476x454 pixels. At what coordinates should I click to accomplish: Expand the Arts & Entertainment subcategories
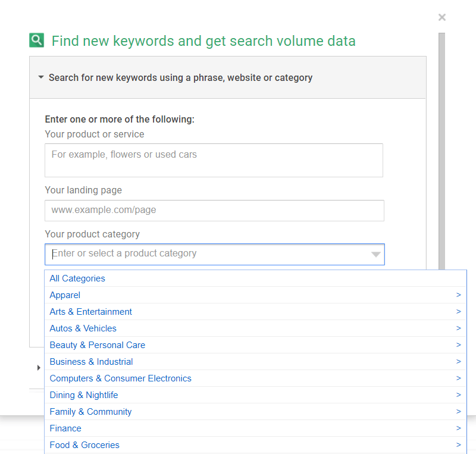[x=458, y=311]
